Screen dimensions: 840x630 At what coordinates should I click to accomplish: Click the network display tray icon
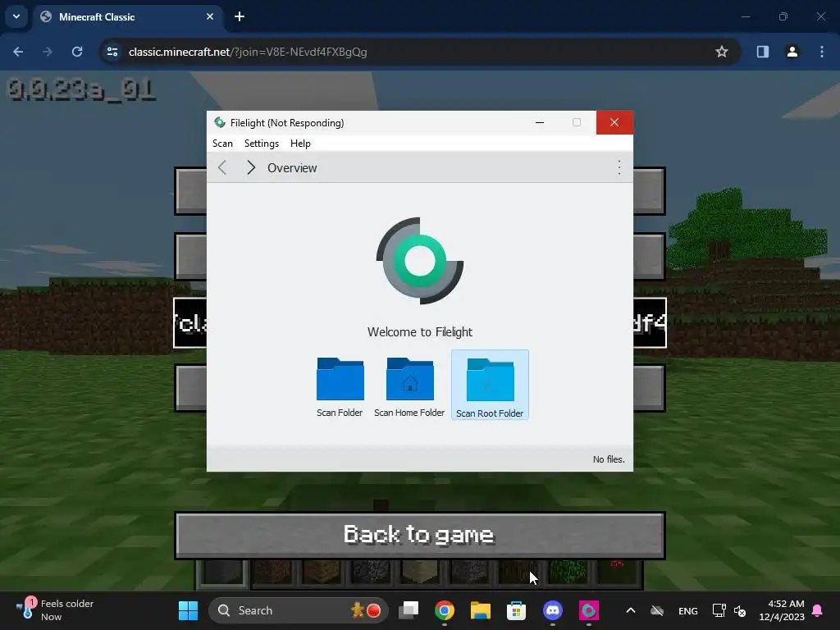pyautogui.click(x=719, y=610)
